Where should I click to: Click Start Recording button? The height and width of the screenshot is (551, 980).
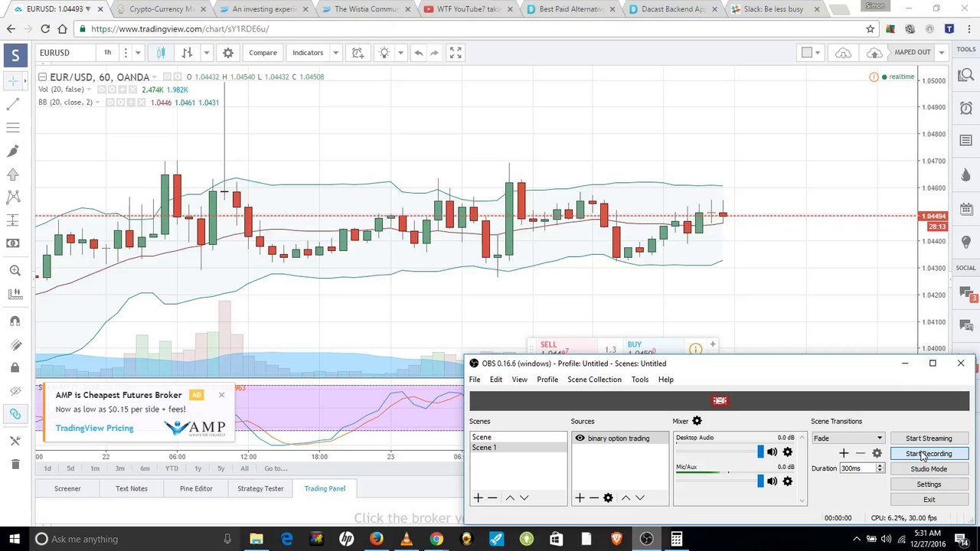click(x=929, y=454)
